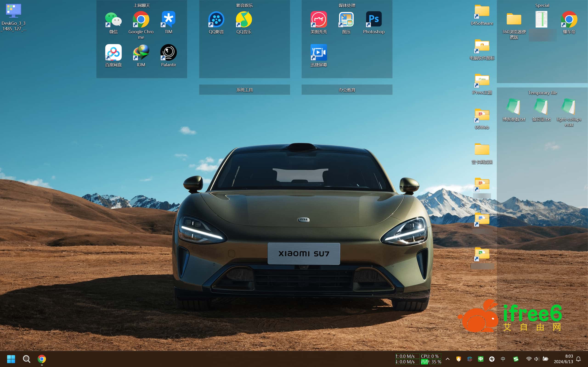Viewport: 588px width, 367px height.
Task: Expand the collapsed 系统工具 fence
Action: tap(244, 90)
